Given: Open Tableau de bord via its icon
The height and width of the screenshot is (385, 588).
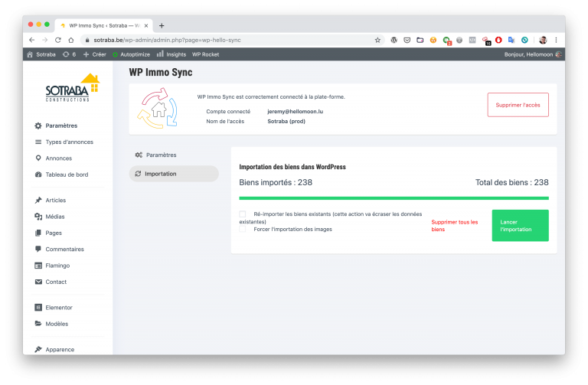Looking at the screenshot, I should click(38, 175).
